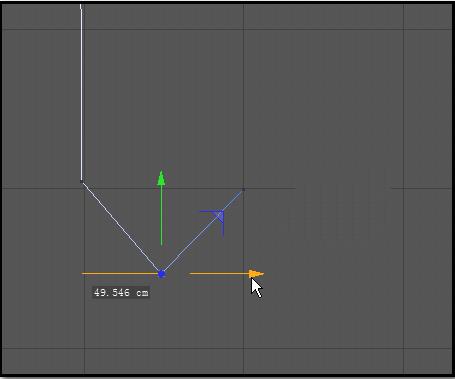
Task: Click the orange X-axis arrow handle
Action: [x=256, y=274]
